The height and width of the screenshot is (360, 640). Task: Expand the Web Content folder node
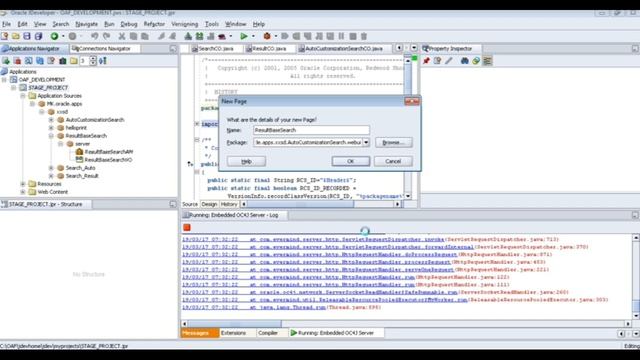tap(23, 192)
